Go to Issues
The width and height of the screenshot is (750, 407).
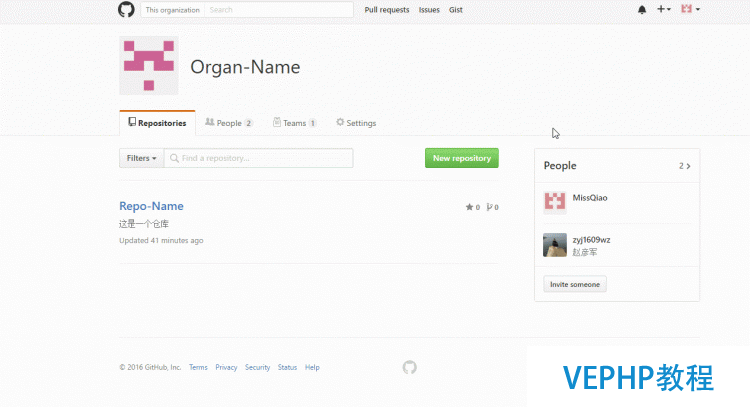pyautogui.click(x=429, y=10)
